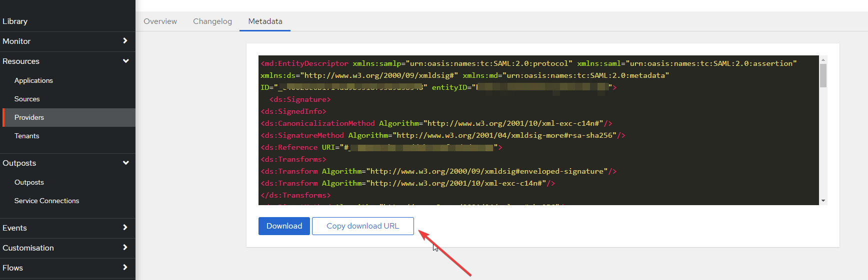Expand the Monitor section chevron
This screenshot has height=280, width=868.
125,41
